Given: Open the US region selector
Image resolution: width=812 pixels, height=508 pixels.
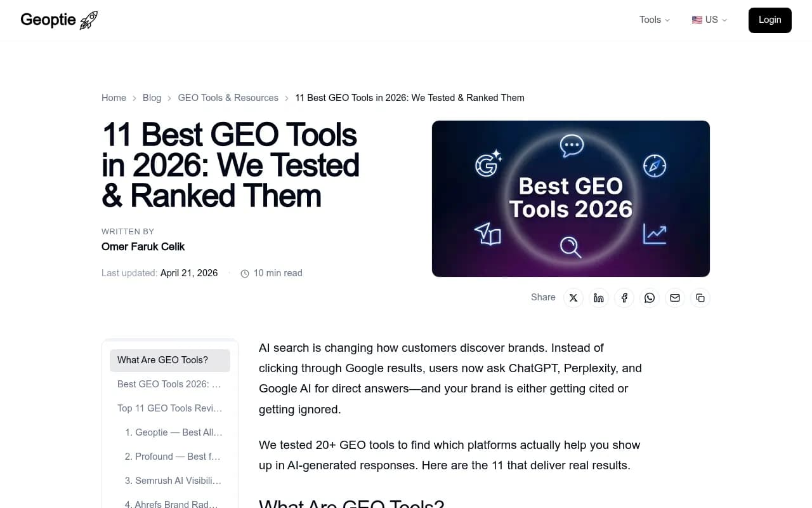Looking at the screenshot, I should (x=709, y=20).
